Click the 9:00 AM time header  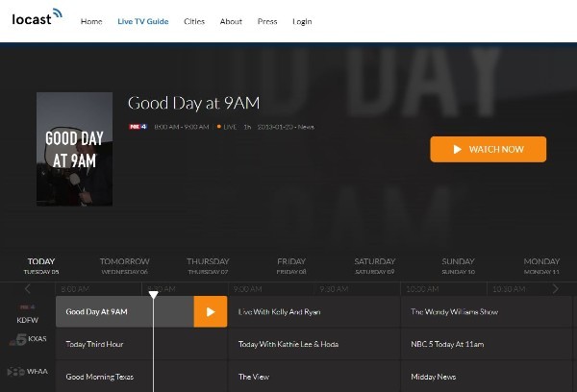click(x=248, y=289)
